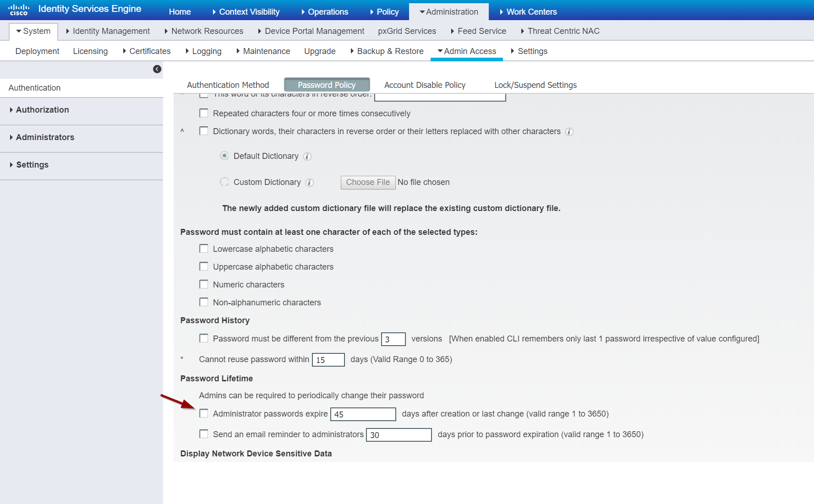The image size is (814, 504).
Task: Open Upgrade page
Action: [x=320, y=51]
